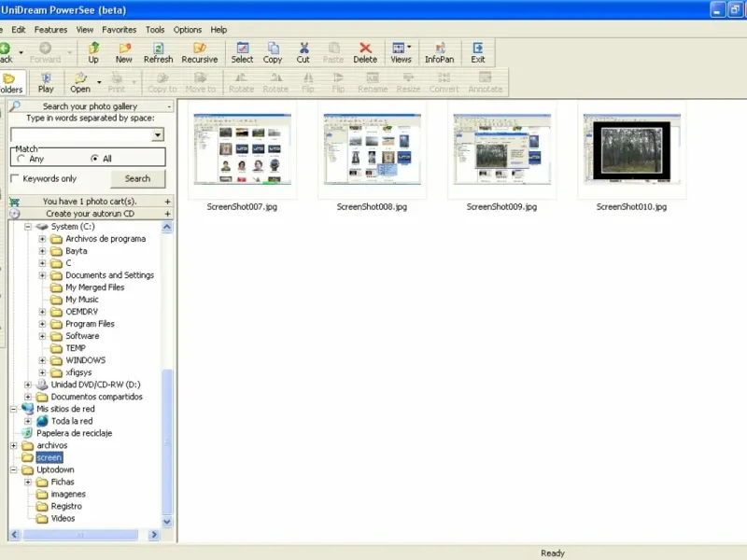This screenshot has width=747, height=560.
Task: Start slideshow with the Play icon
Action: 46,82
